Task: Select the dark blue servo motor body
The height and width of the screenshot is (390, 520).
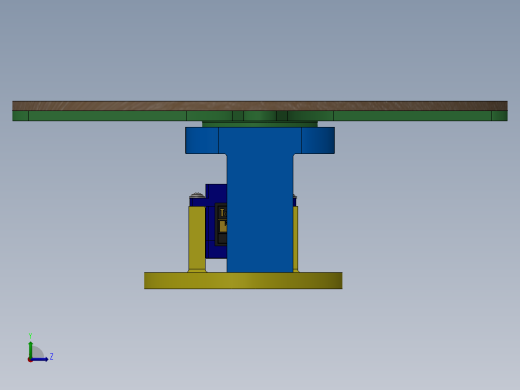Action: pos(216,221)
